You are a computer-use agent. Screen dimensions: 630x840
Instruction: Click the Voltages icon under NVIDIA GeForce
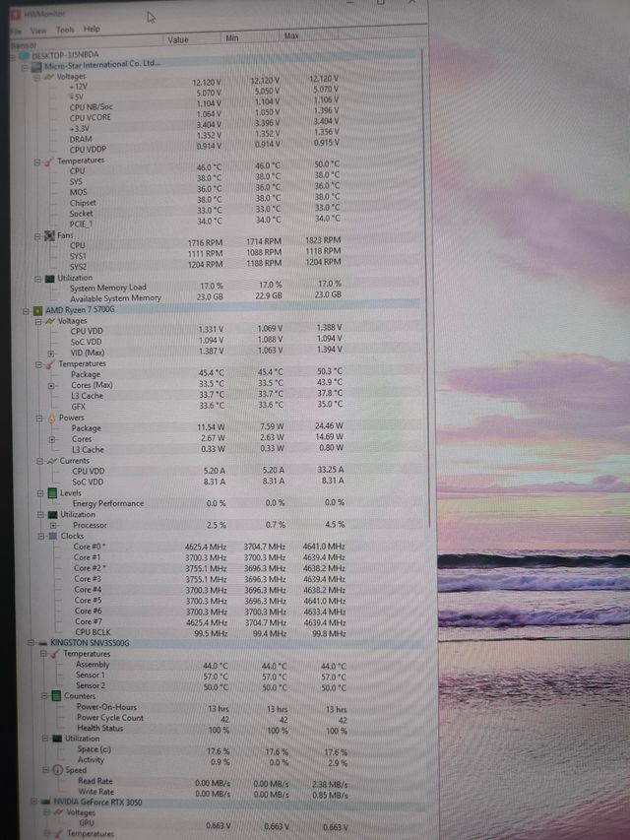coord(59,812)
